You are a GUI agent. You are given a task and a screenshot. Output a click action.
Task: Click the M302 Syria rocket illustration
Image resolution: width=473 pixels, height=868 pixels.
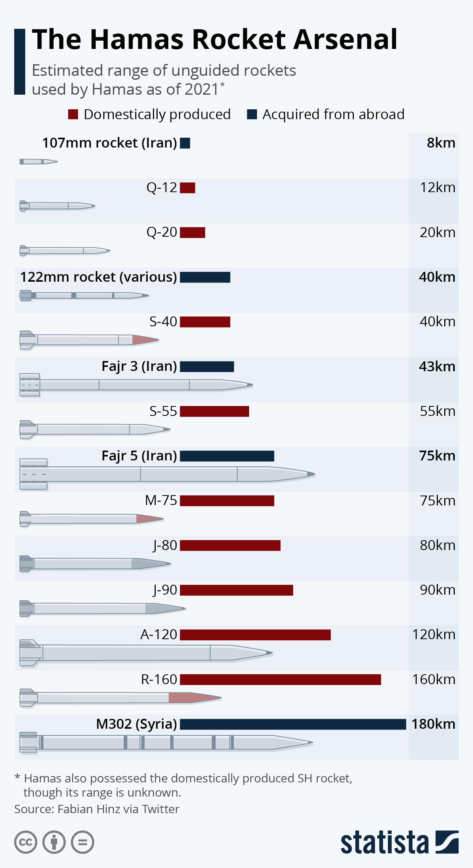pyautogui.click(x=166, y=743)
